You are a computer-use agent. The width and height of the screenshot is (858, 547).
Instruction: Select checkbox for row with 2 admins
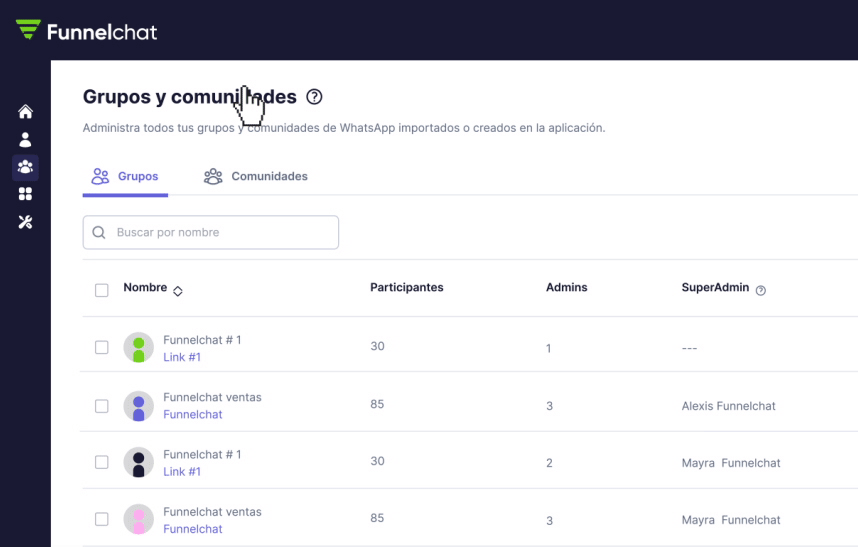(101, 462)
